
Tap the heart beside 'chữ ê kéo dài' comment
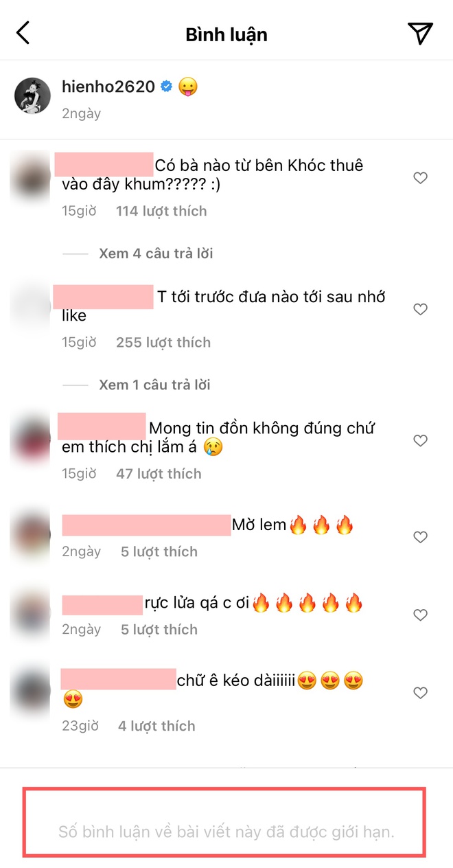(x=420, y=694)
